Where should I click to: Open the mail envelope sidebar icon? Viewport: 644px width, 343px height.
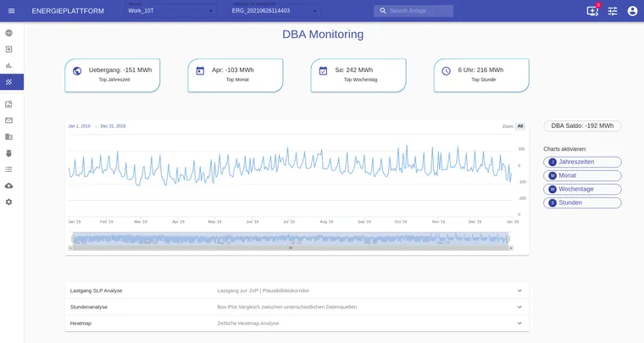click(x=8, y=120)
